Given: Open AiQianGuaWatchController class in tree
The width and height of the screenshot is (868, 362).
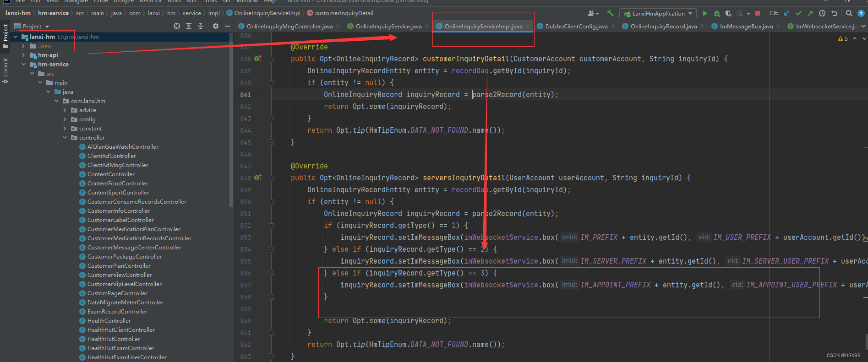Looking at the screenshot, I should coord(123,146).
